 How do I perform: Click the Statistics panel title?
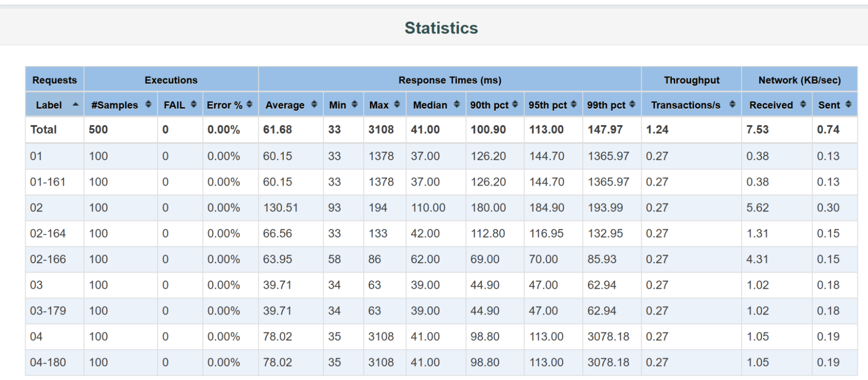[x=441, y=28]
